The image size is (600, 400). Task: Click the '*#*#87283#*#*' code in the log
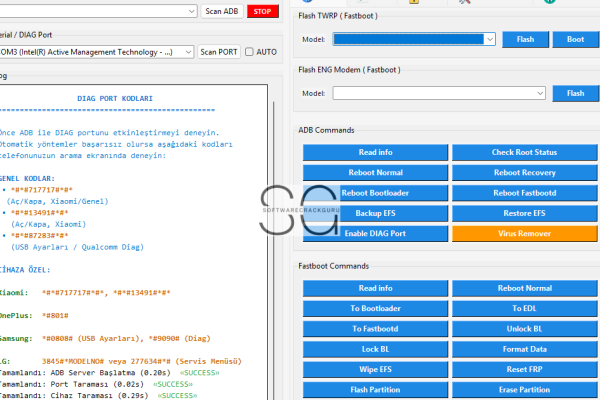click(x=39, y=235)
